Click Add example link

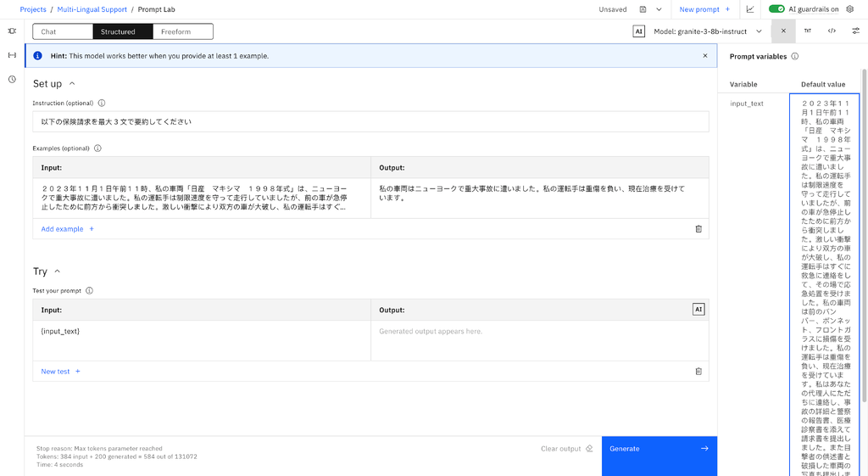(67, 229)
